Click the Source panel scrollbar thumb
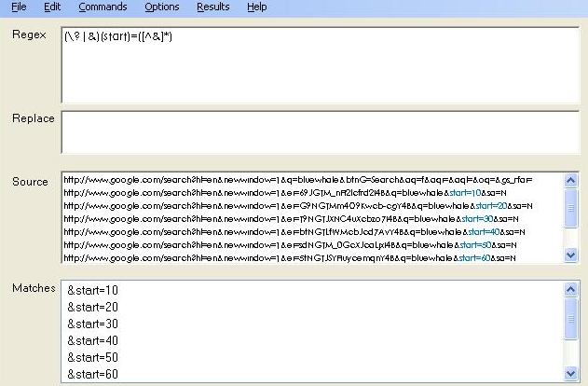The width and height of the screenshot is (588, 386). coord(570,208)
